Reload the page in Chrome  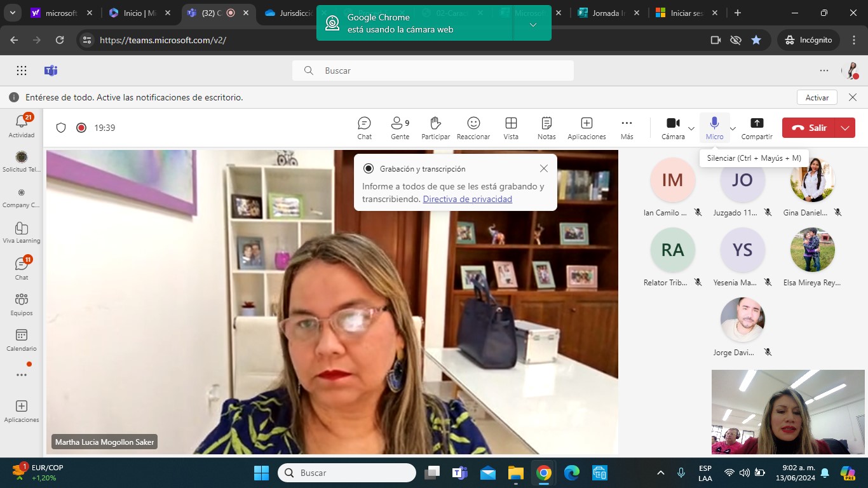[x=60, y=40]
